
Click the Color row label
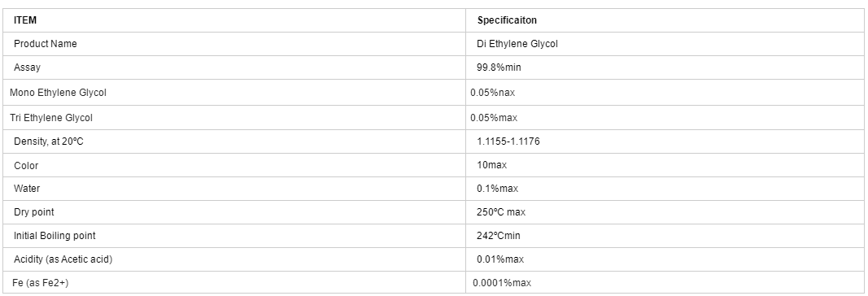26,165
